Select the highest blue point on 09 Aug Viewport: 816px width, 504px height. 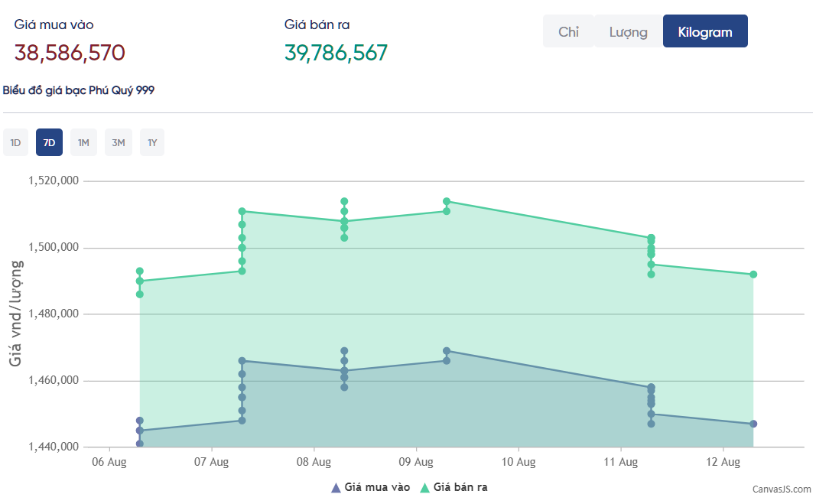pyautogui.click(x=447, y=351)
